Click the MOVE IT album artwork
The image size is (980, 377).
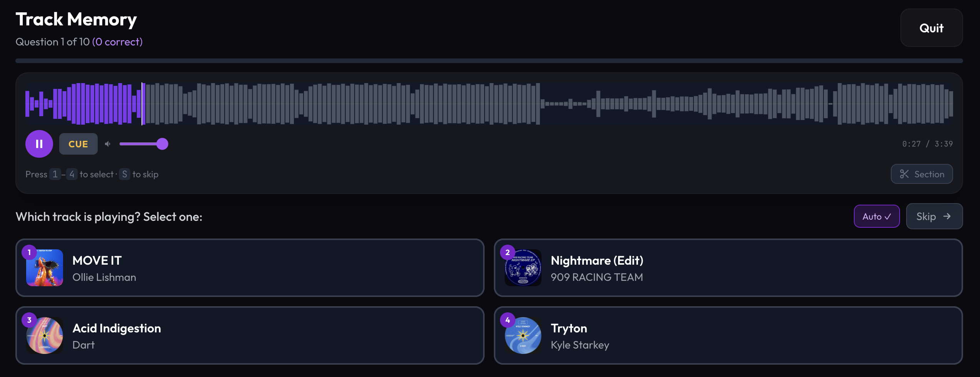[45, 268]
